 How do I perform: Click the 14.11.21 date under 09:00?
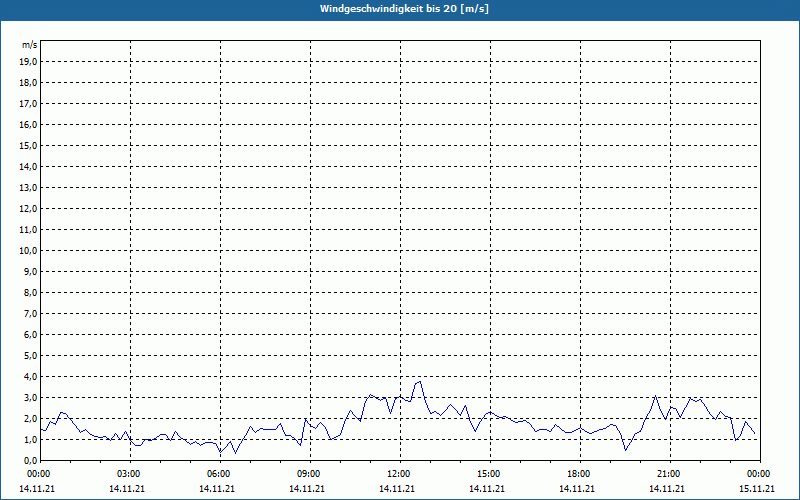click(x=307, y=488)
